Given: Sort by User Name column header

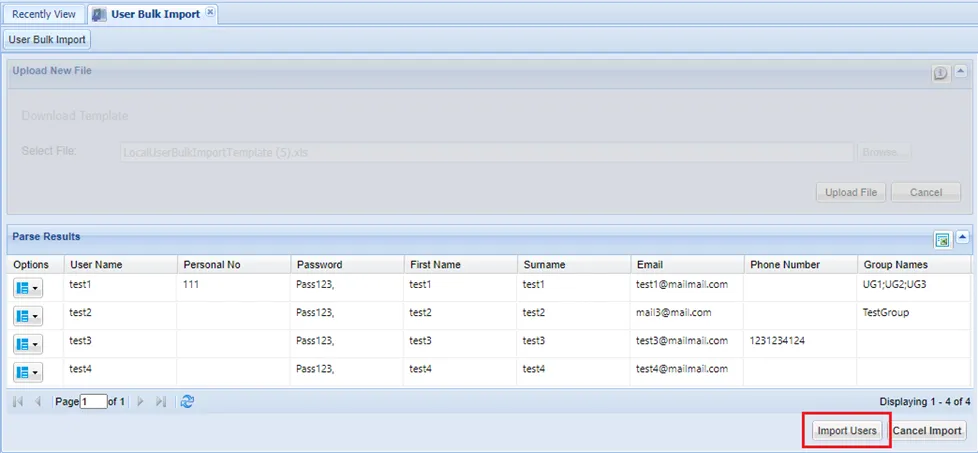Looking at the screenshot, I should point(120,265).
